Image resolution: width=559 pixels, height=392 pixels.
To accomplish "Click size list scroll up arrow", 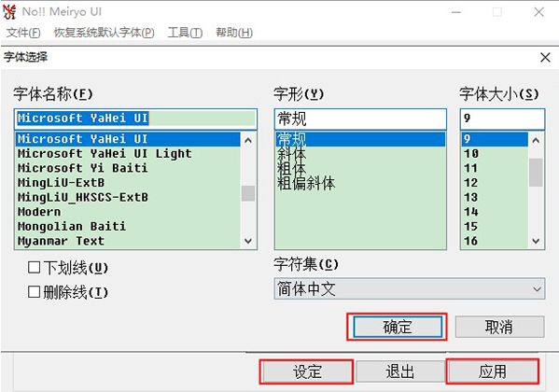I will 536,140.
